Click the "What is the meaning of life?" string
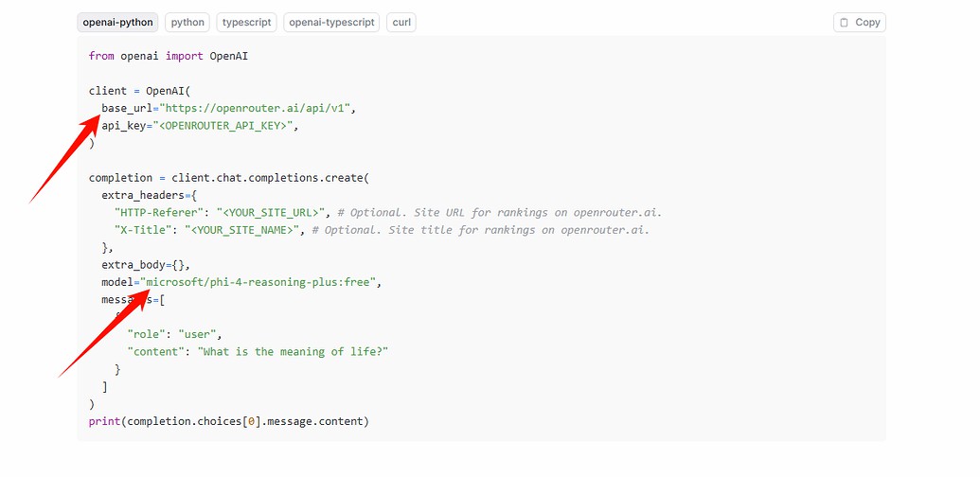 click(294, 351)
